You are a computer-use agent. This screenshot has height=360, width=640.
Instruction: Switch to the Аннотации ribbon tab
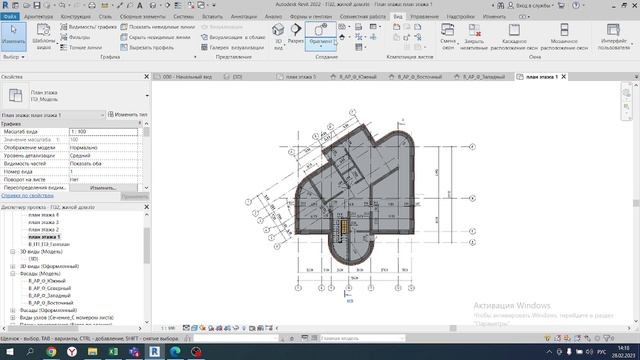point(244,17)
